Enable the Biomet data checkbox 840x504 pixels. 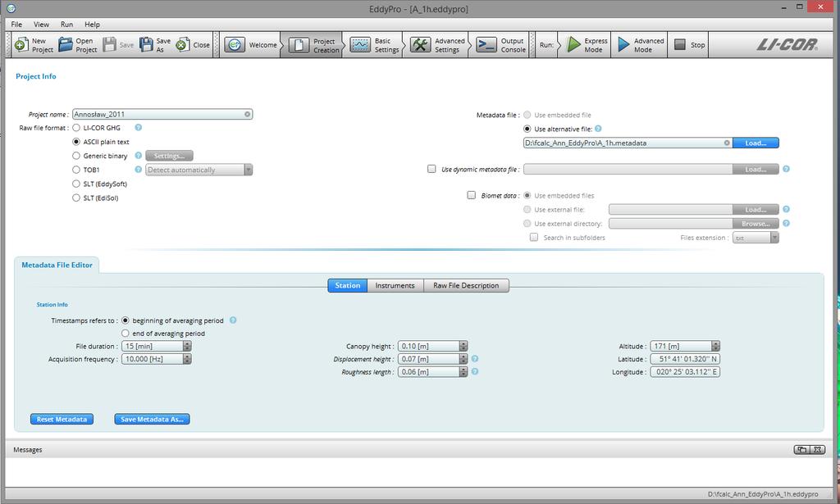tap(472, 195)
